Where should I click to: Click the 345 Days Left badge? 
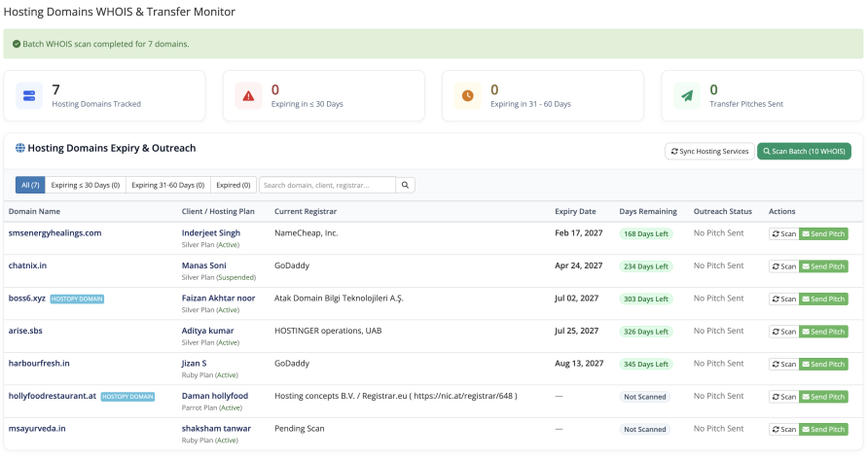pyautogui.click(x=646, y=365)
